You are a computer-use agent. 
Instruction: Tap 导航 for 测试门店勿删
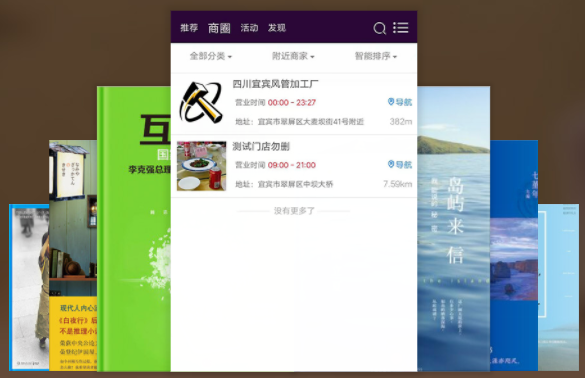point(400,165)
